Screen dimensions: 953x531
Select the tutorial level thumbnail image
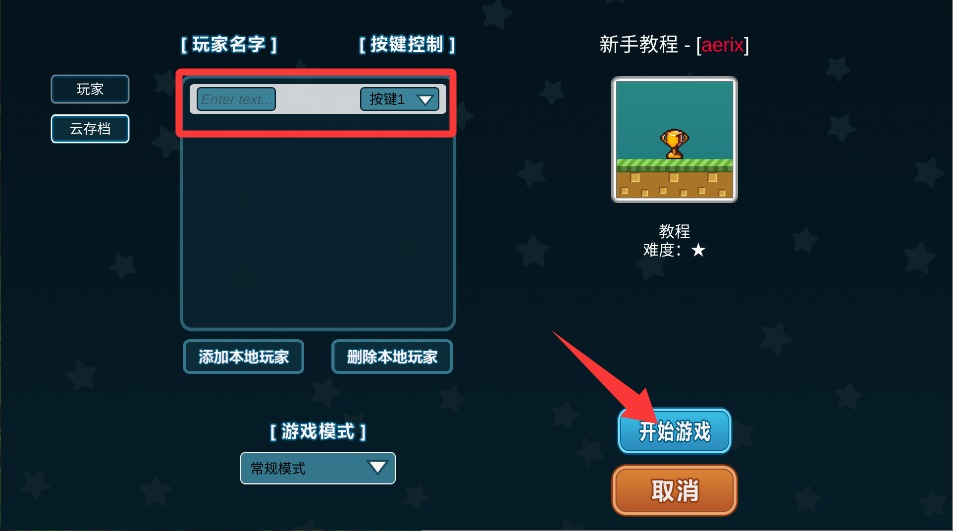(x=674, y=140)
